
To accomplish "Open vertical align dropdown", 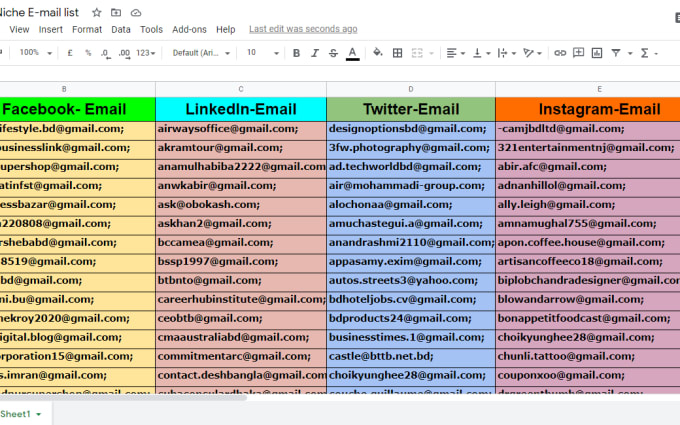I will [x=481, y=53].
